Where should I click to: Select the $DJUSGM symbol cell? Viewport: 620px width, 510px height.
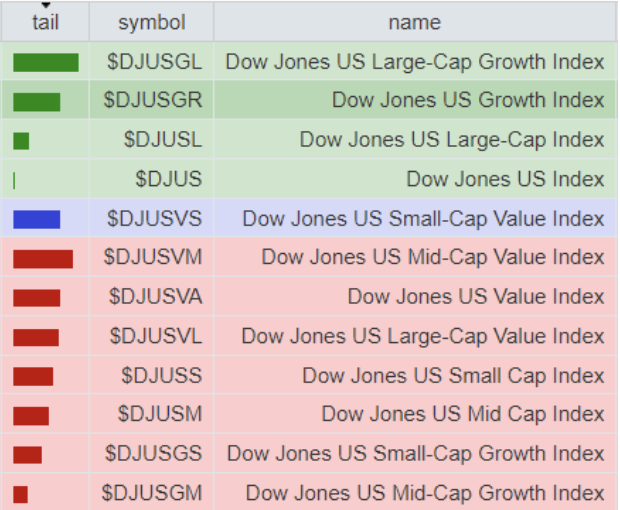pos(153,493)
